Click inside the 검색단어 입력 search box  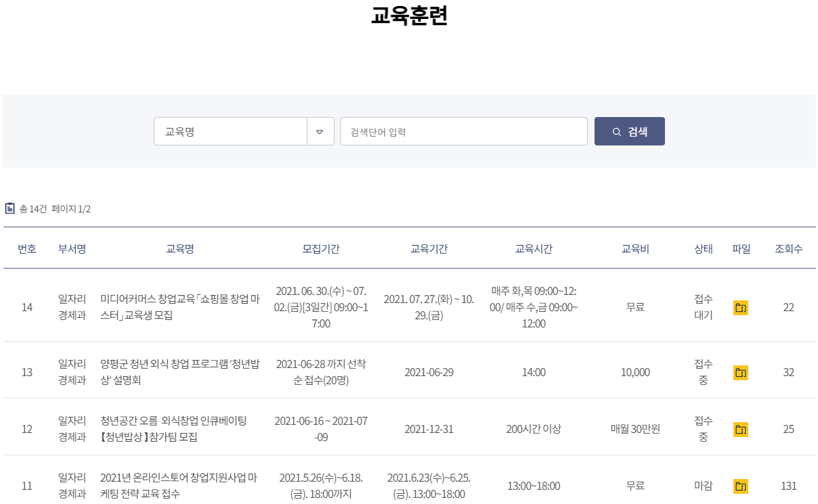463,131
